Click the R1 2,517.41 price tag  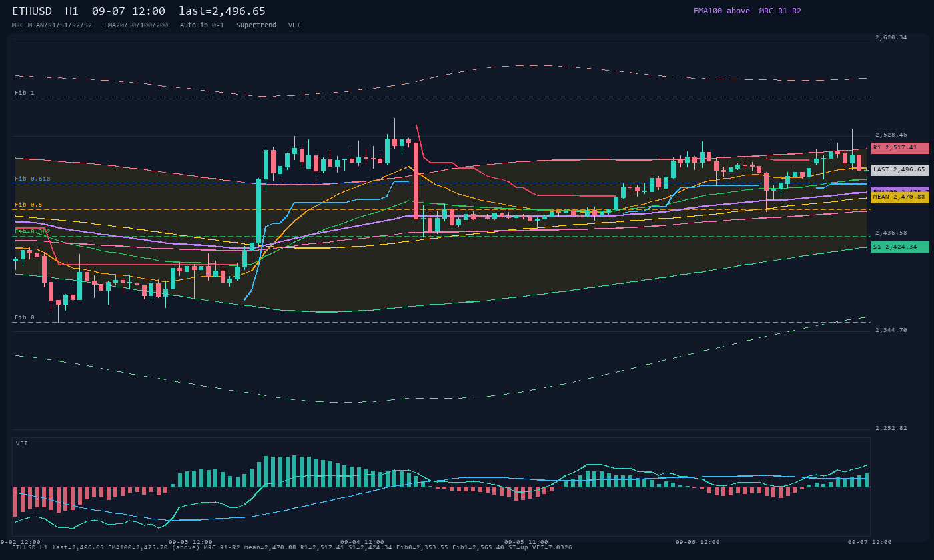(900, 148)
